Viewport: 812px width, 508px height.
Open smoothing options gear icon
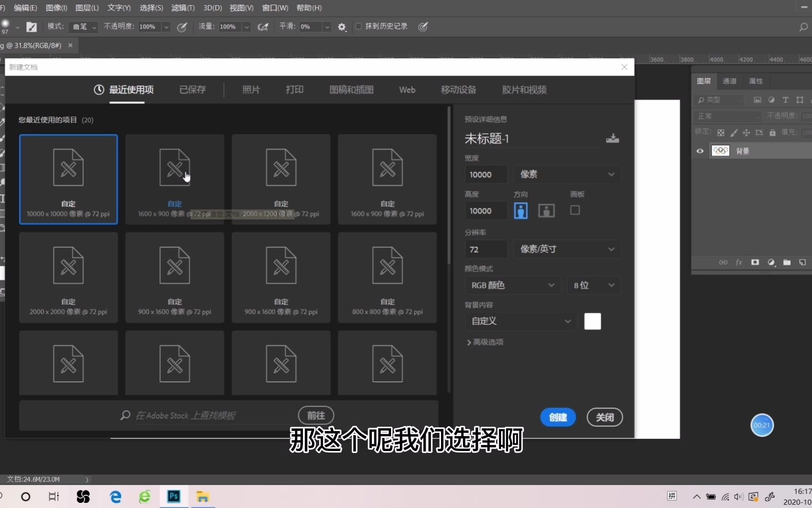(x=342, y=27)
